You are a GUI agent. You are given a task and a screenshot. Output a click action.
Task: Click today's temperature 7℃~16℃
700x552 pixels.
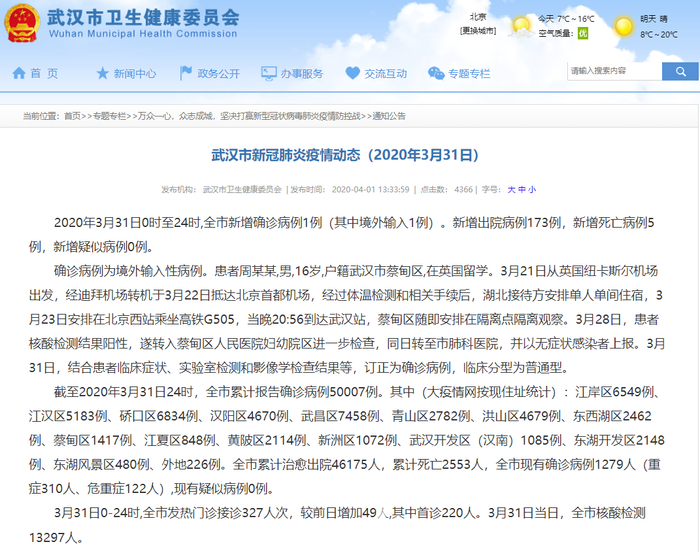[575, 19]
